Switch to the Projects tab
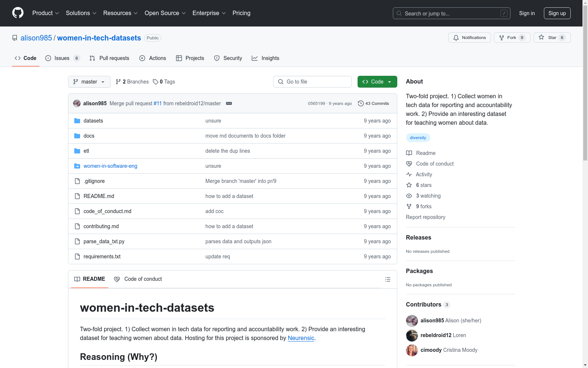The width and height of the screenshot is (588, 368). pyautogui.click(x=190, y=58)
